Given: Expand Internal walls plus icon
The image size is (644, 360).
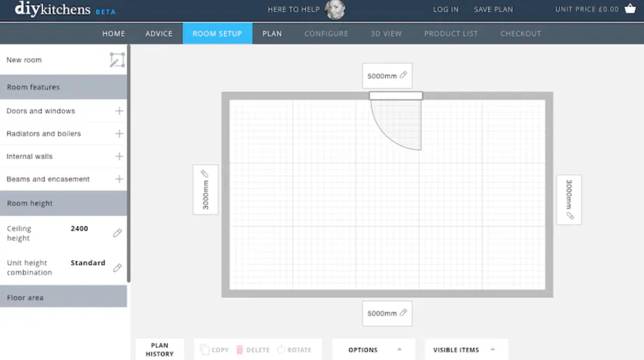Looking at the screenshot, I should pos(119,156).
